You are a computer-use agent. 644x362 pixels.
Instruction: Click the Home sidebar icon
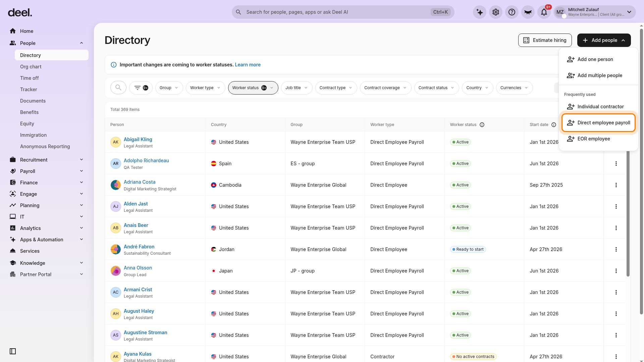coord(13,31)
